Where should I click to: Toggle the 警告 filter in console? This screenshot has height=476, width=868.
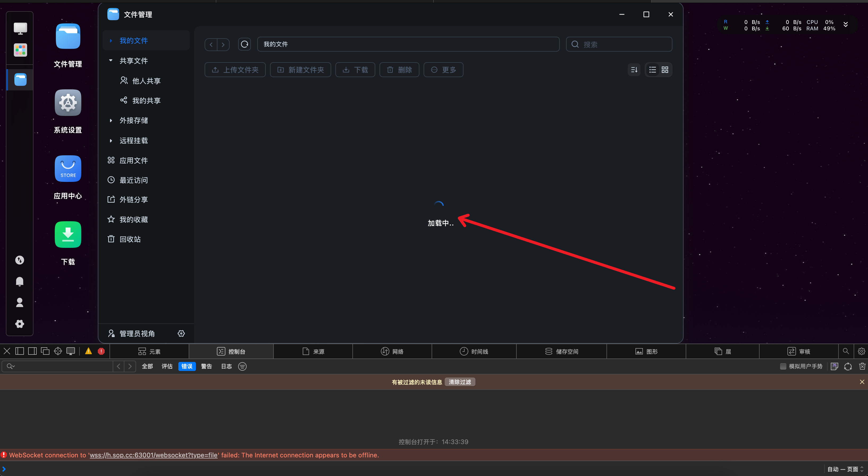[206, 366]
